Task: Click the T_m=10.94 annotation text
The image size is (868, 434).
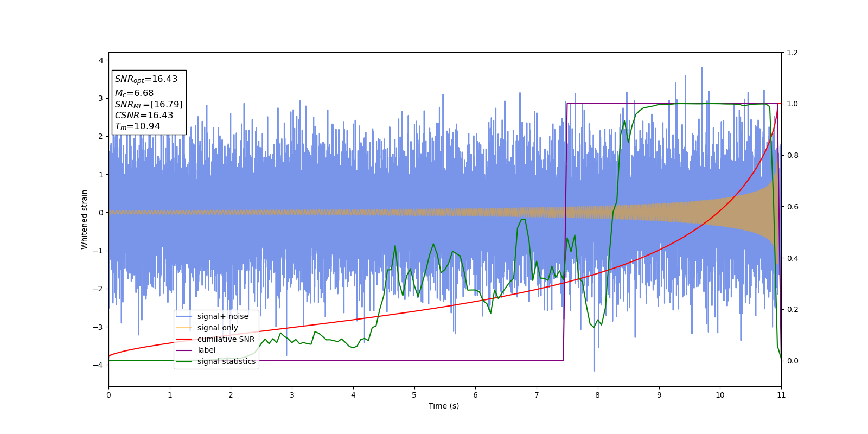Action: (137, 126)
